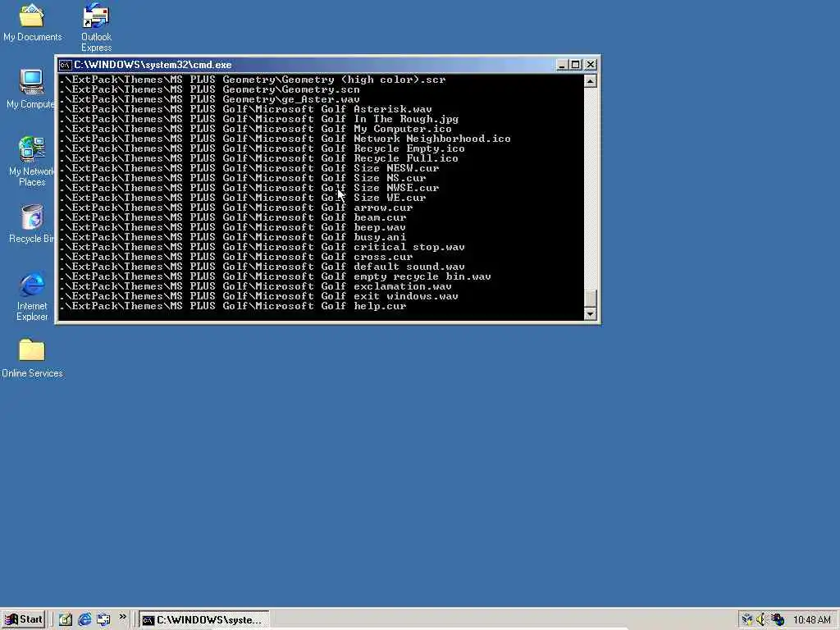Screen dimensions: 840x630
Task: Click the line 'Golf critical stop.wav'
Action: pyautogui.click(x=262, y=247)
